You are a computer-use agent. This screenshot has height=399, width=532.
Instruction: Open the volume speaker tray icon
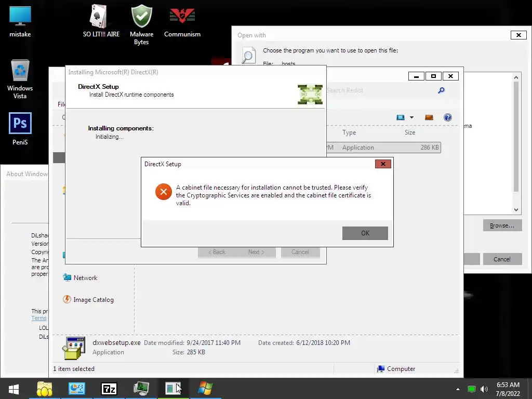[484, 389]
